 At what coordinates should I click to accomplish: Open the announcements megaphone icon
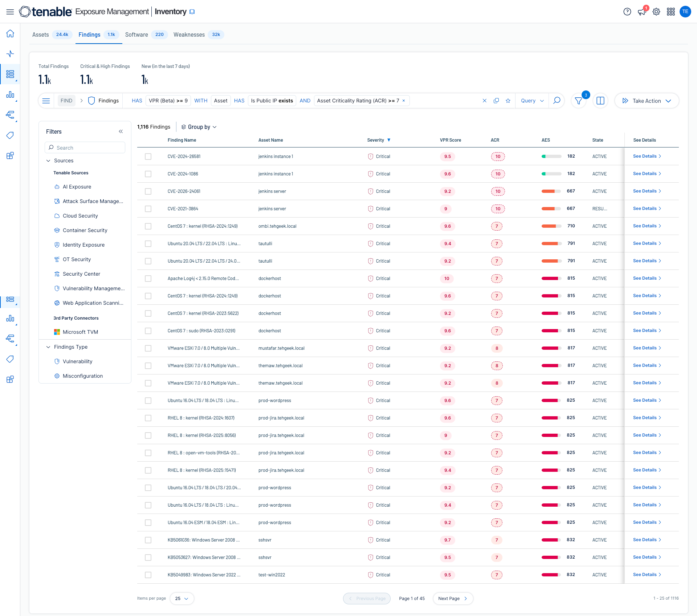point(641,12)
